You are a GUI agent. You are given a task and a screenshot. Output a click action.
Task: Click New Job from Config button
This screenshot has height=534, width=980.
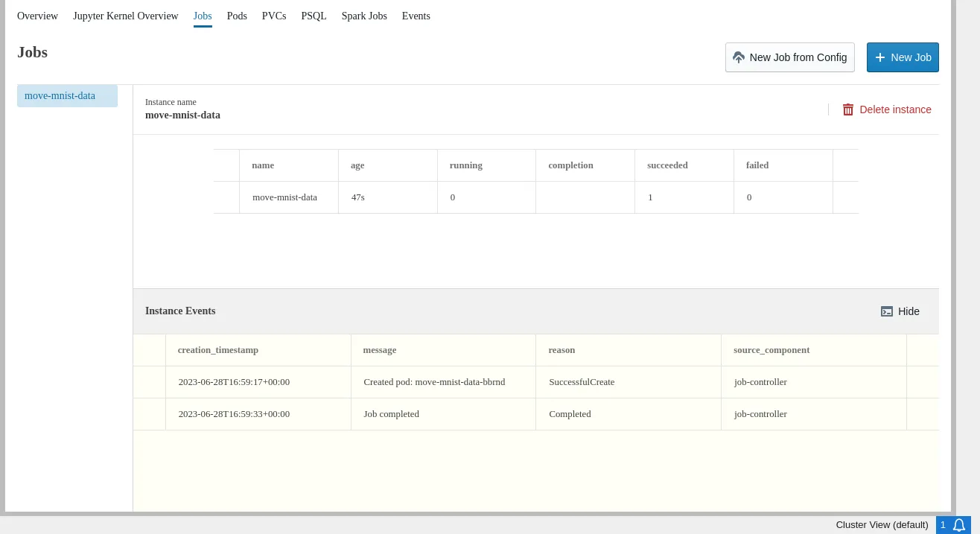coord(790,57)
